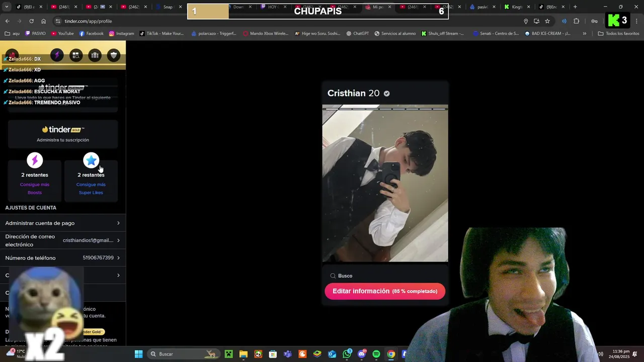This screenshot has height=362, width=644.
Task: Click the Busco magnifier row
Action: 385,276
